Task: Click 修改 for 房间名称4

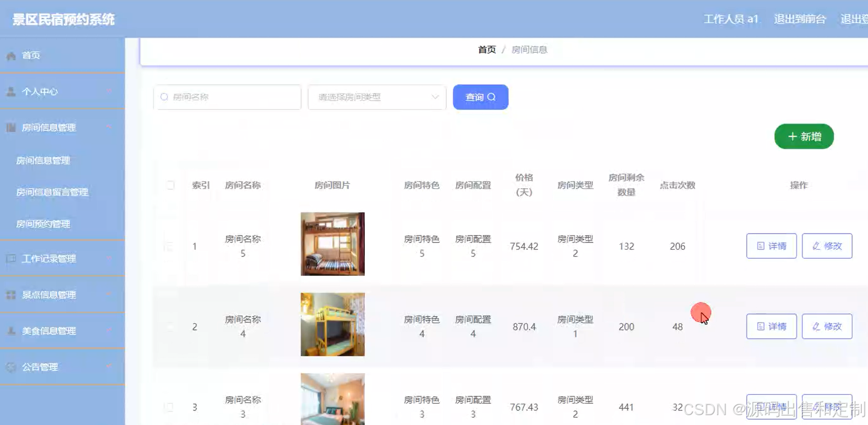Action: (827, 326)
